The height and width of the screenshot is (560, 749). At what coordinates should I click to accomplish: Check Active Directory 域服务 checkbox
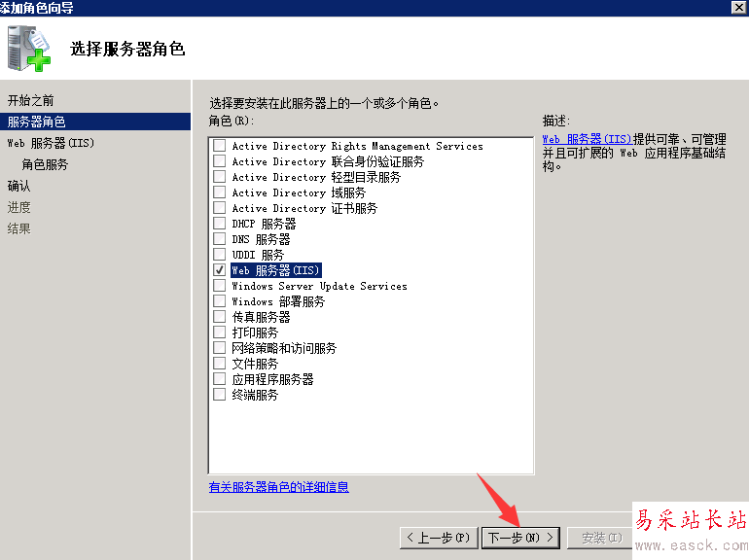click(219, 192)
